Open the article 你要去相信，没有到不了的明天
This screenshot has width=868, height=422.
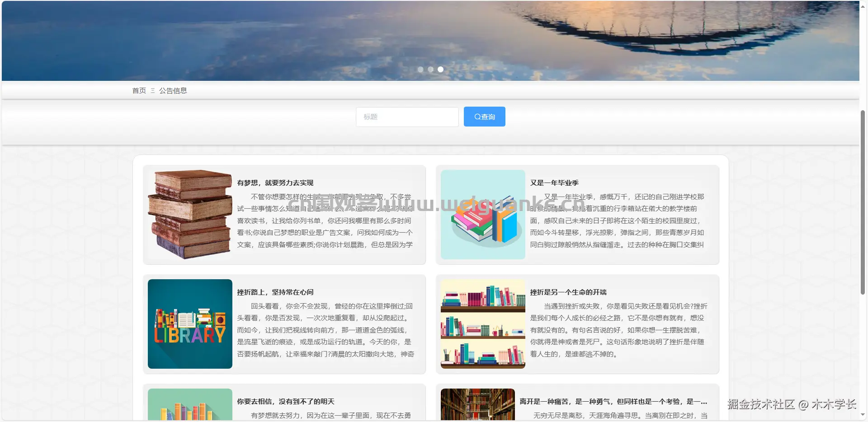(x=286, y=402)
